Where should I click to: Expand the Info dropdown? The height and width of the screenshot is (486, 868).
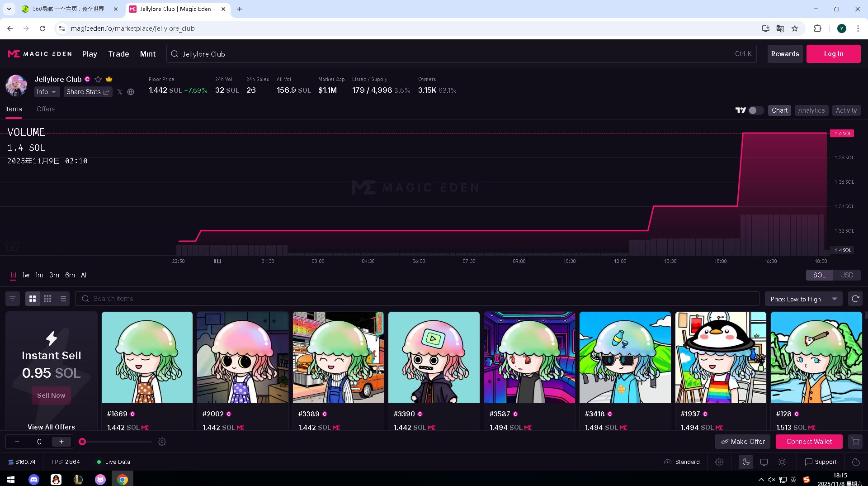click(x=47, y=92)
